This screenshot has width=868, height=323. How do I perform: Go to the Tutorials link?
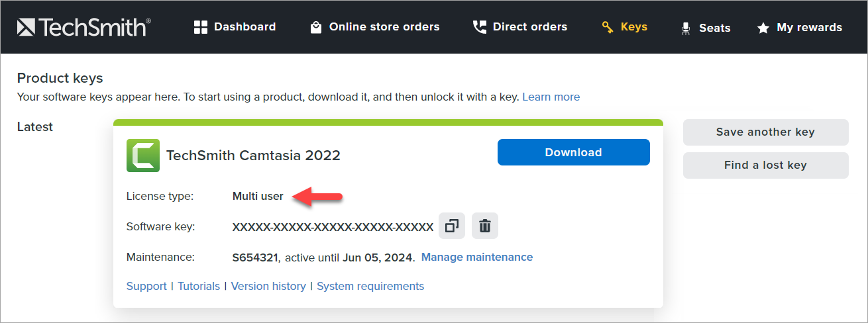pos(199,286)
